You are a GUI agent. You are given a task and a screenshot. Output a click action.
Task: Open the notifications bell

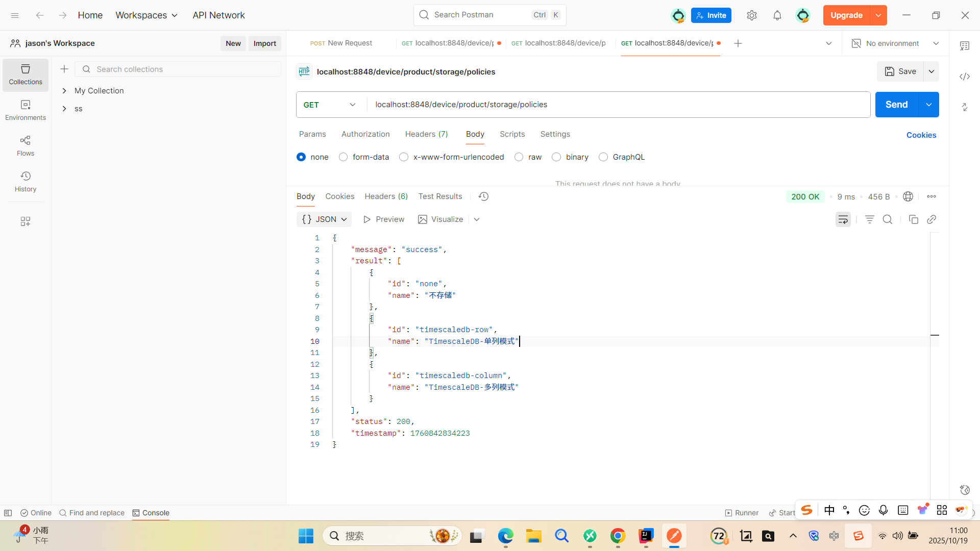tap(777, 15)
